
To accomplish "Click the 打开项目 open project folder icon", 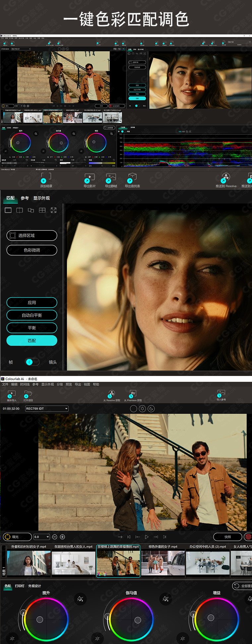I will pos(28,394).
